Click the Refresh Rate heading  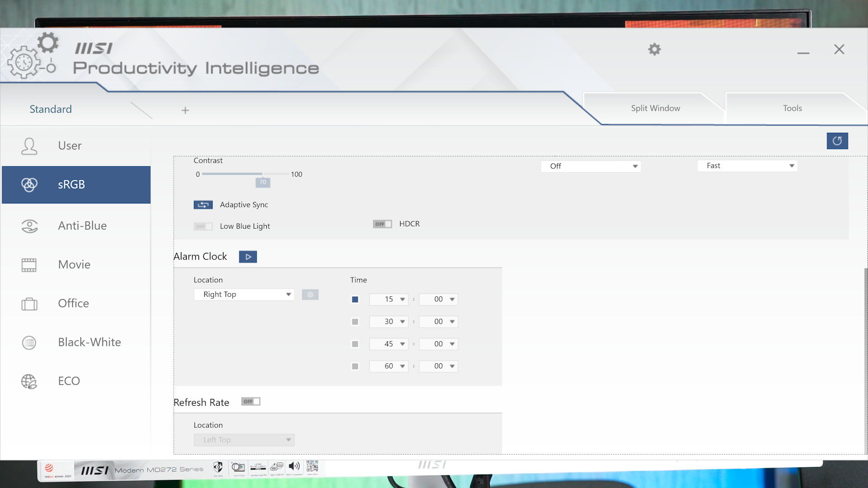click(201, 403)
